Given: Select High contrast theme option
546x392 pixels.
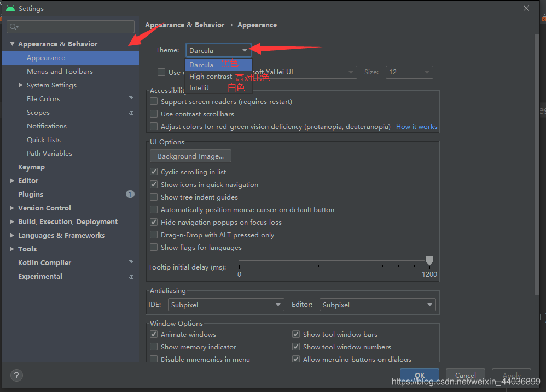Looking at the screenshot, I should click(218, 76).
